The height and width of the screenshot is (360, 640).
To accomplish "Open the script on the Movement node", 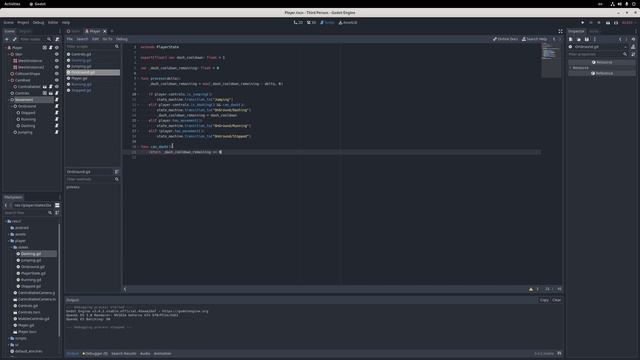I will [57, 100].
